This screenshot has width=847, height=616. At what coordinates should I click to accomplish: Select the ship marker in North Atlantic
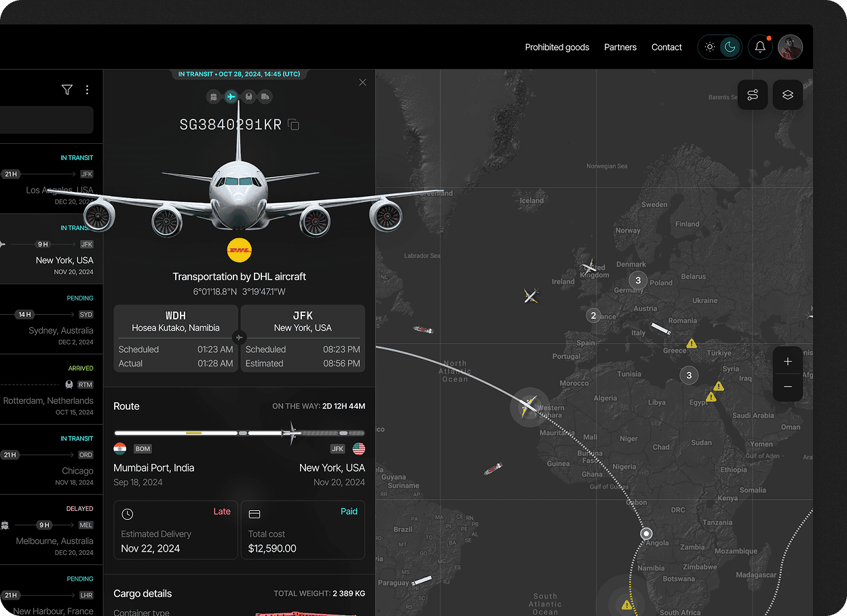[423, 330]
